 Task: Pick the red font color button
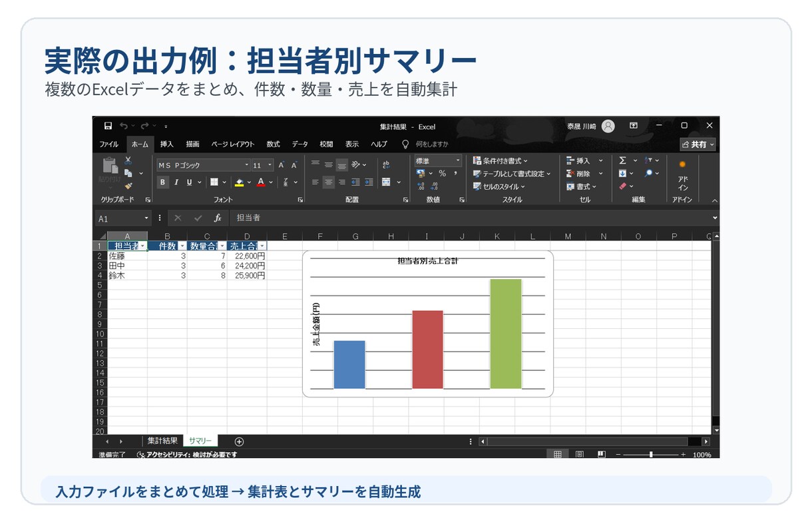tap(261, 182)
